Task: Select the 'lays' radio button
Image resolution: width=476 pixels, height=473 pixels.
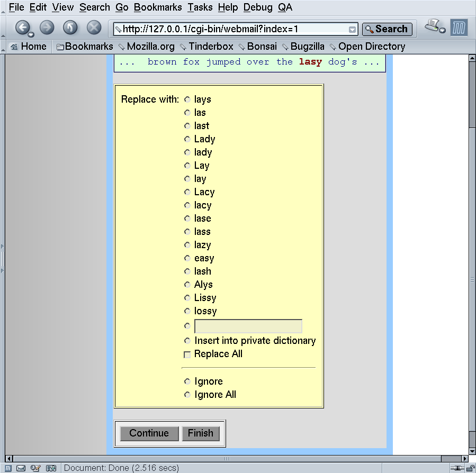Action: tap(187, 99)
